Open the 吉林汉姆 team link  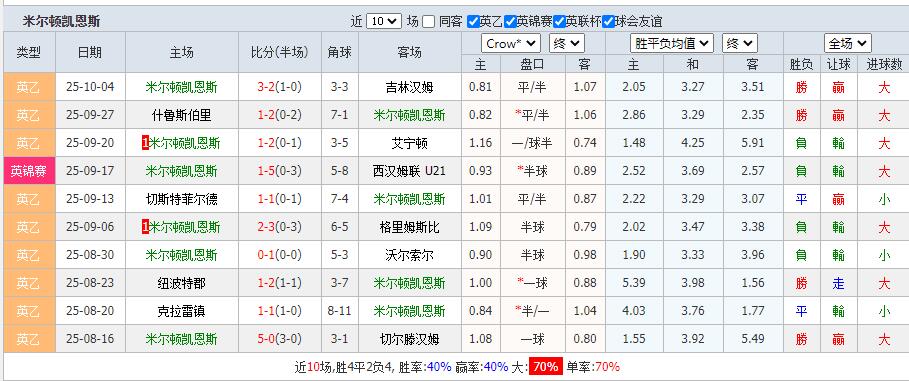coord(409,88)
